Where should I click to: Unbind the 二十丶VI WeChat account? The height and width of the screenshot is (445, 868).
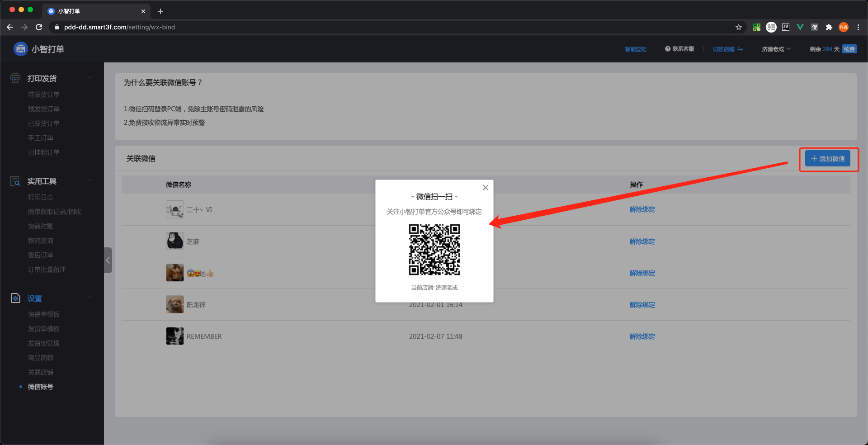[642, 210]
